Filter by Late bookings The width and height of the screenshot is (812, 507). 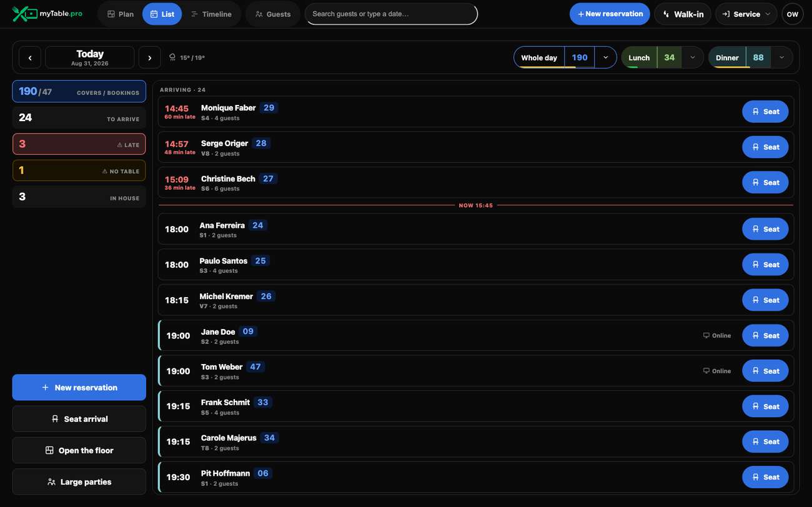pyautogui.click(x=79, y=144)
